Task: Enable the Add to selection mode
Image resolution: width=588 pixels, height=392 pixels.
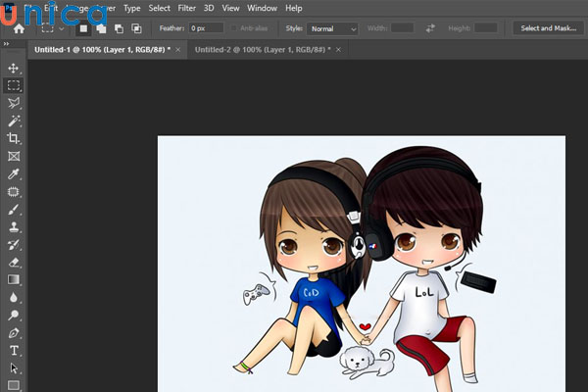Action: pyautogui.click(x=101, y=28)
